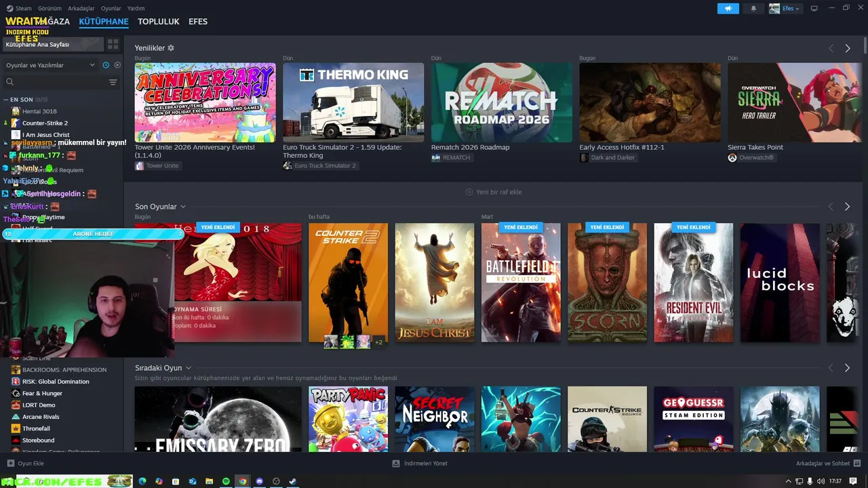Toggle ready-to-play filter icon
The width and height of the screenshot is (868, 488).
(x=117, y=65)
